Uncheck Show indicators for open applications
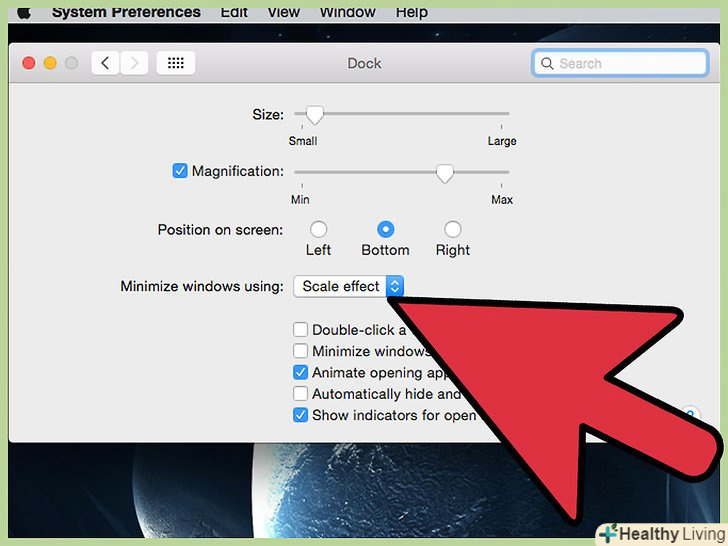 click(x=300, y=415)
